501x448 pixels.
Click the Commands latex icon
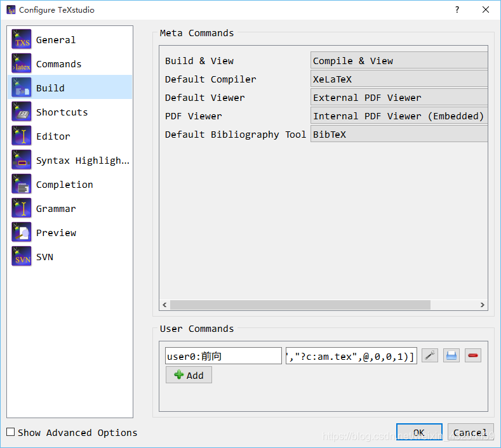22,63
